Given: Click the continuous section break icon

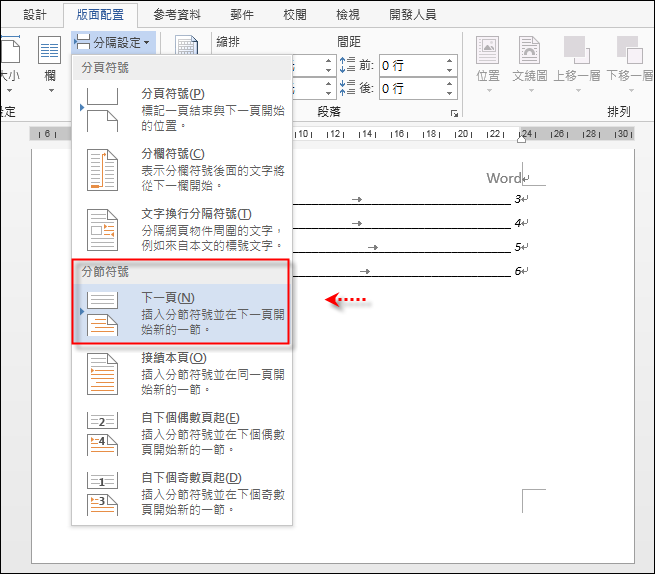Looking at the screenshot, I should [102, 374].
